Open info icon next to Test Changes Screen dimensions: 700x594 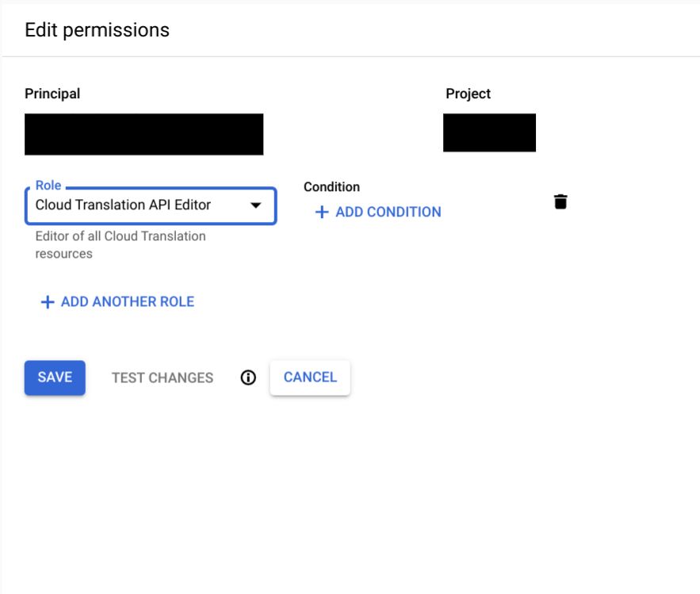(x=248, y=377)
